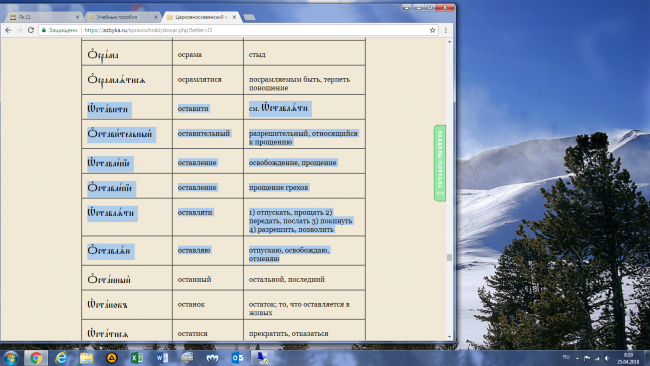Close the Церковнославянский словарь tab
650x366 pixels.
(x=235, y=17)
